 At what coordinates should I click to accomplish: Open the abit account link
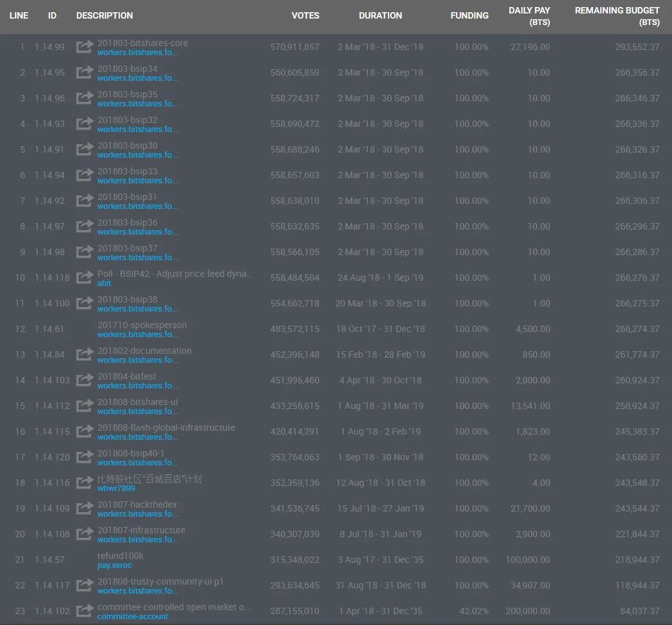click(104, 283)
